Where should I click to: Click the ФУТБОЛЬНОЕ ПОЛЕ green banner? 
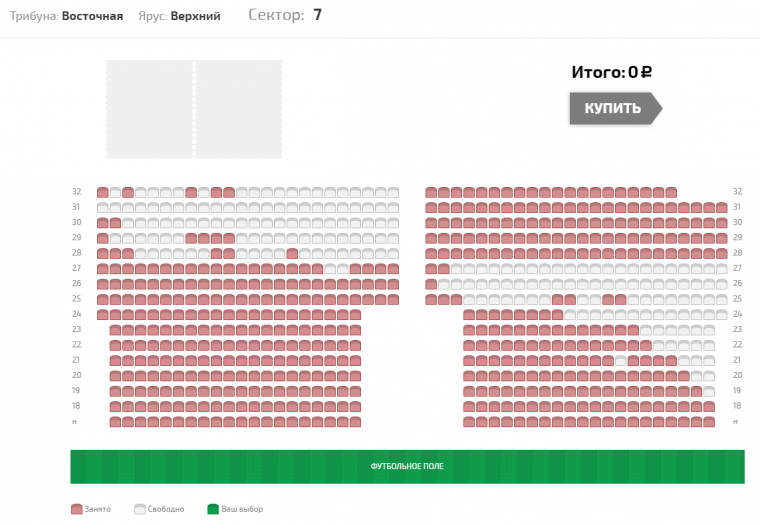click(x=407, y=466)
